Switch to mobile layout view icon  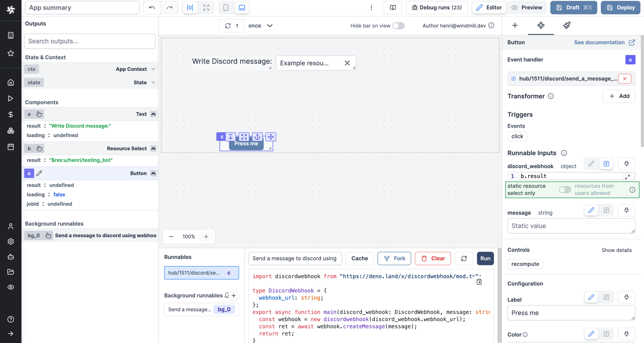226,7
